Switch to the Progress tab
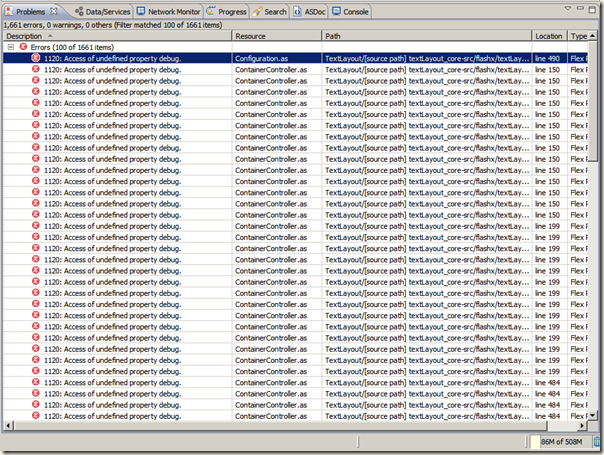Viewport: 604px width, 455px height. pyautogui.click(x=226, y=12)
